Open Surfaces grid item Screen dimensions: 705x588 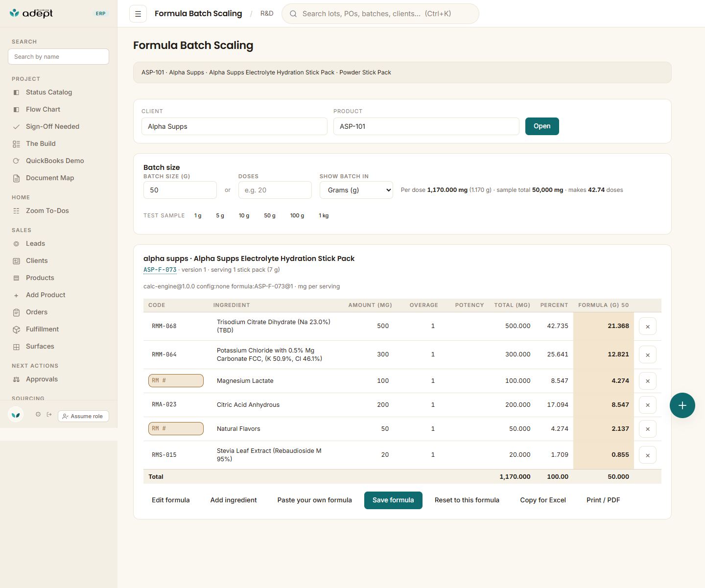(40, 346)
